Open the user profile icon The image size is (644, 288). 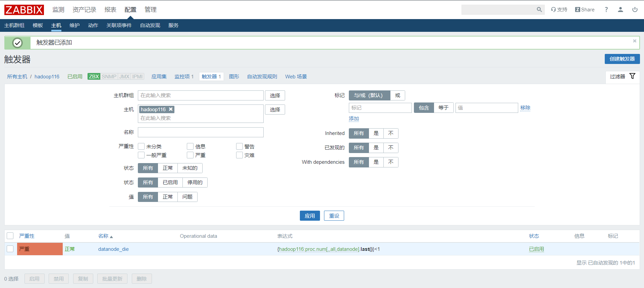(x=621, y=10)
